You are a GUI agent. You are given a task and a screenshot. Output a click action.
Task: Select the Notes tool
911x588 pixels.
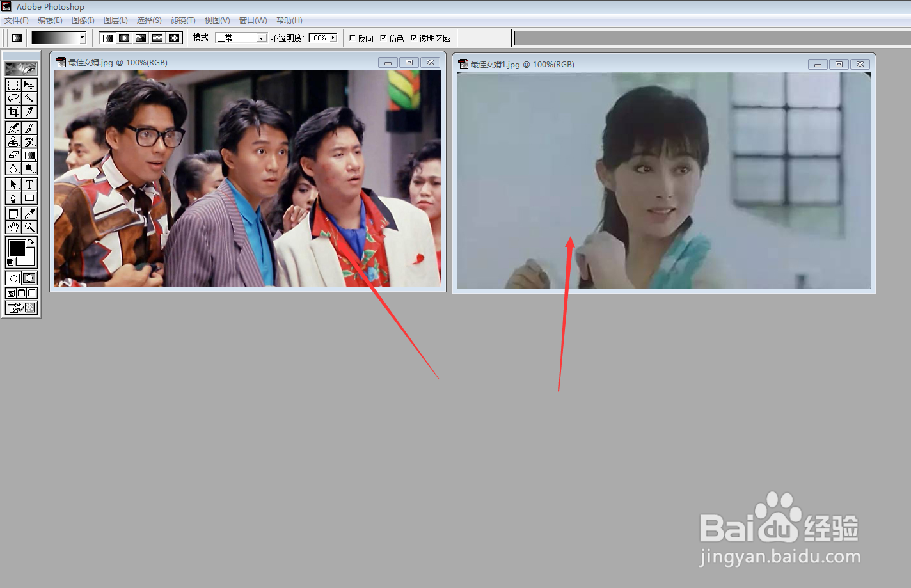pyautogui.click(x=13, y=214)
